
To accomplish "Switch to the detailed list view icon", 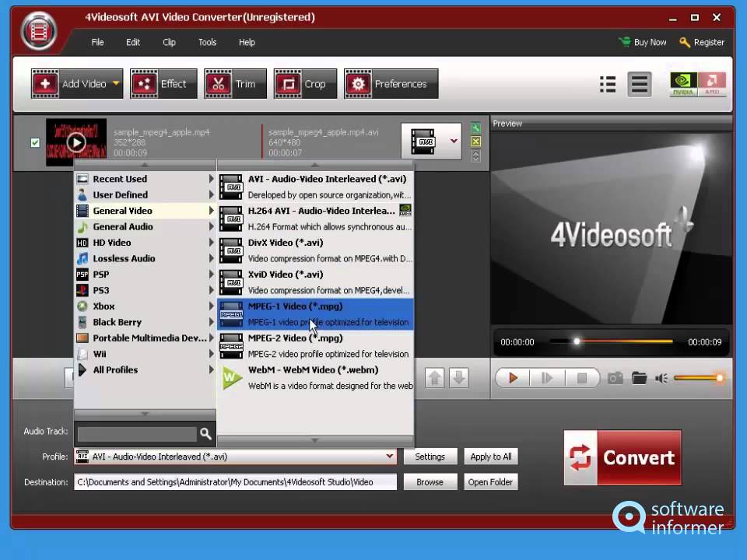I will (x=608, y=84).
